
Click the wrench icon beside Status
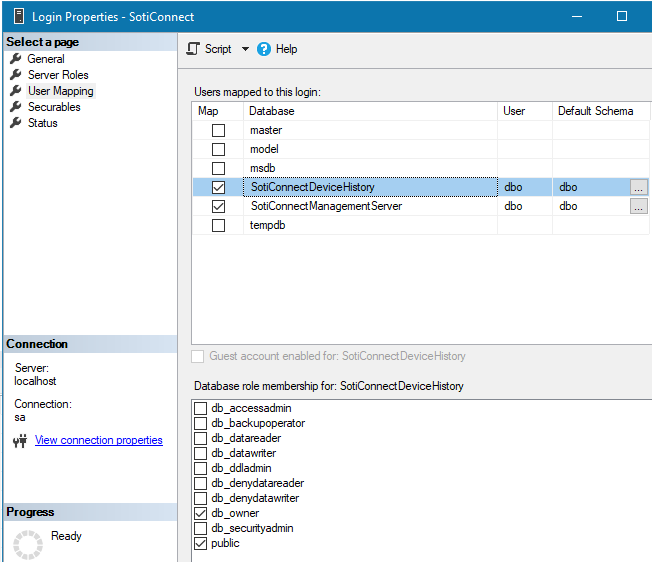[16, 123]
